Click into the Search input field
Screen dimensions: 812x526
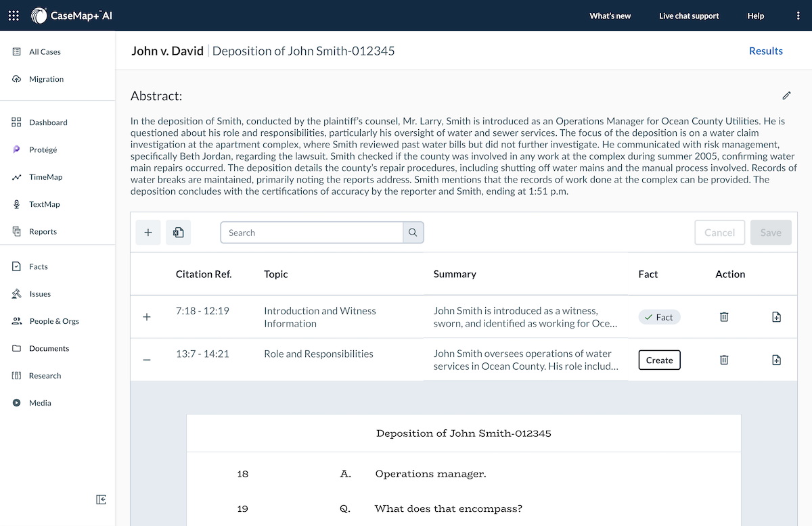pyautogui.click(x=311, y=233)
